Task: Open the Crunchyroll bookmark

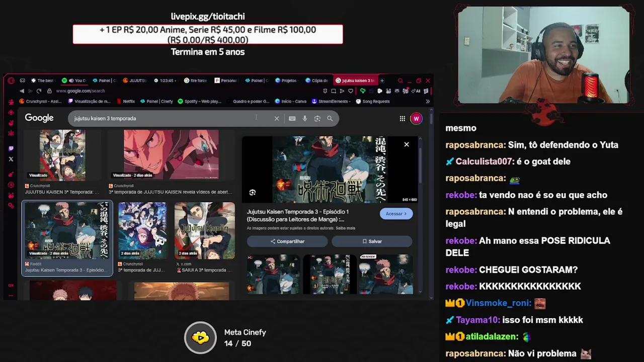Action: click(40, 101)
